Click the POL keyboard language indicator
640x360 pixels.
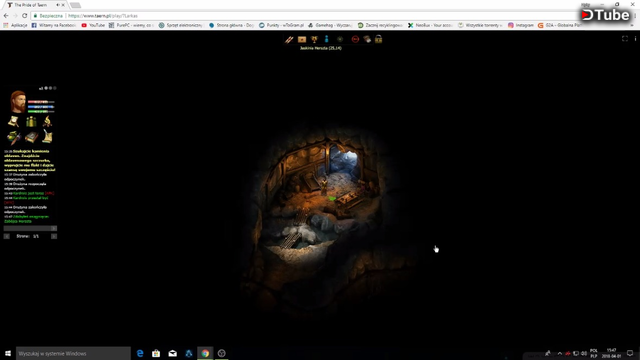point(594,353)
